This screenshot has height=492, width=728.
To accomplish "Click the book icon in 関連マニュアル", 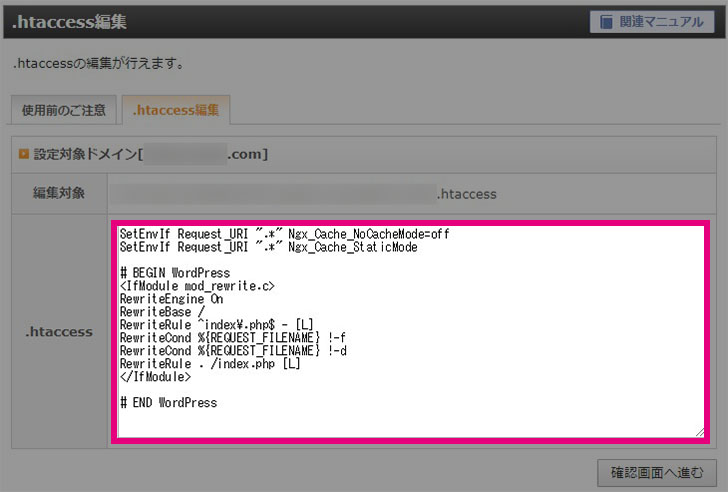I will (x=606, y=22).
